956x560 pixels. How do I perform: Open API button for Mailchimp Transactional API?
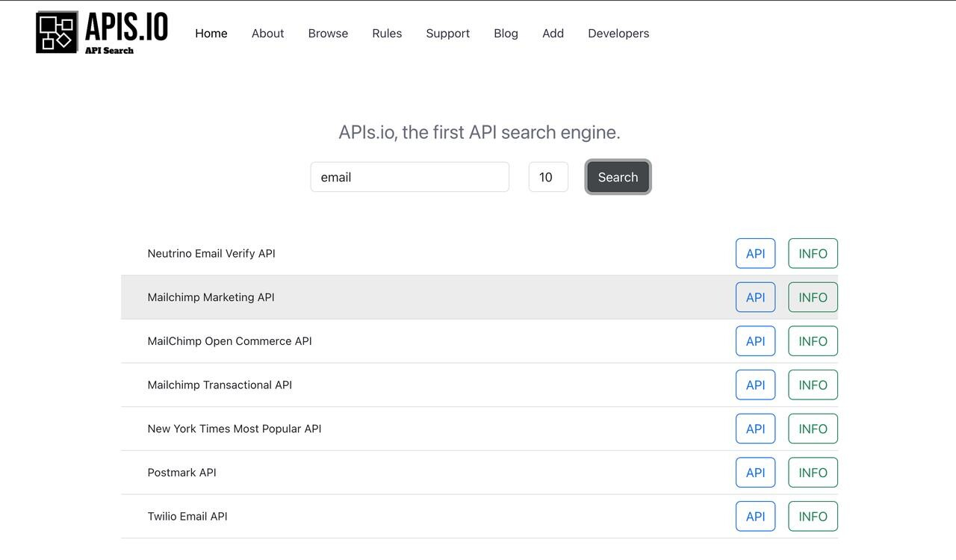755,385
